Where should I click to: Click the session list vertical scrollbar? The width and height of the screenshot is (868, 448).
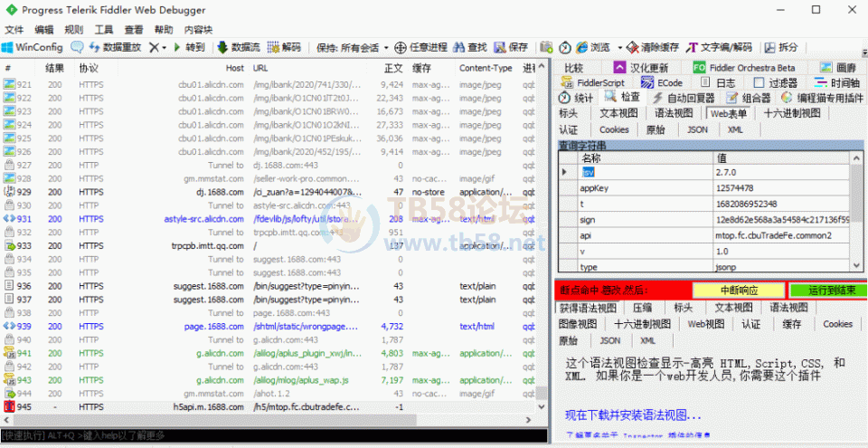pyautogui.click(x=542, y=238)
